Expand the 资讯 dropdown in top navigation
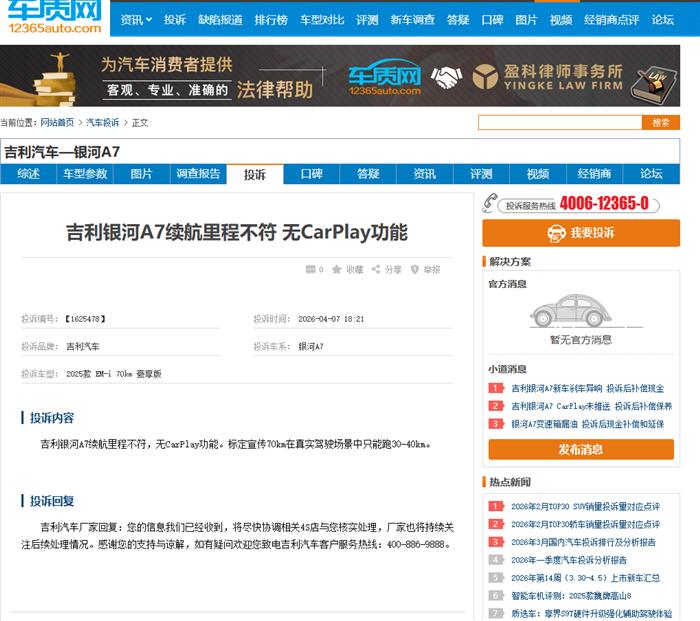 (136, 19)
